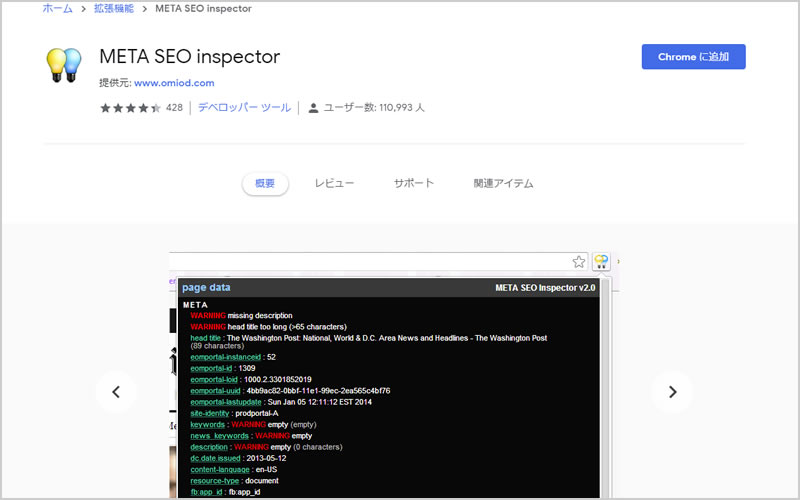Click the WARNING head title too long line
The width and height of the screenshot is (800, 500).
(268, 327)
